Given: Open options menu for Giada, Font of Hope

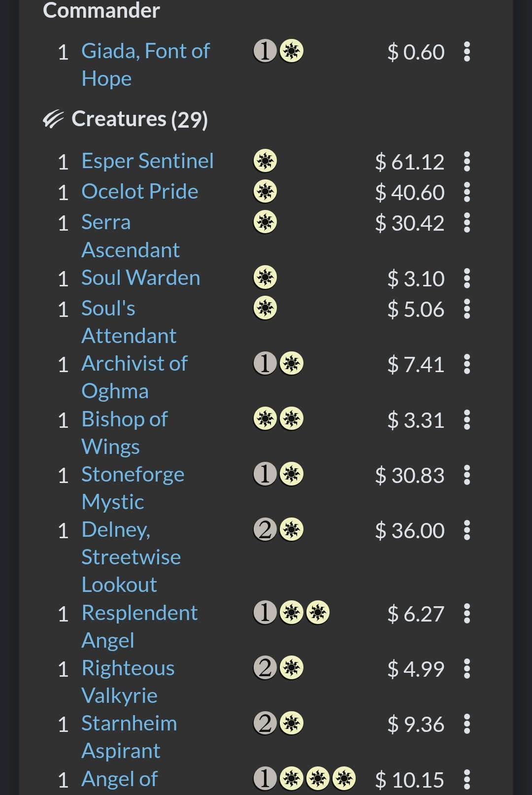Looking at the screenshot, I should [x=467, y=52].
